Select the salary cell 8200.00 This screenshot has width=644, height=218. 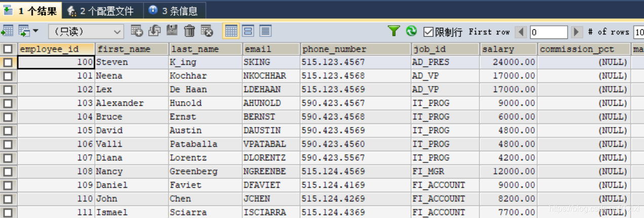coord(508,199)
